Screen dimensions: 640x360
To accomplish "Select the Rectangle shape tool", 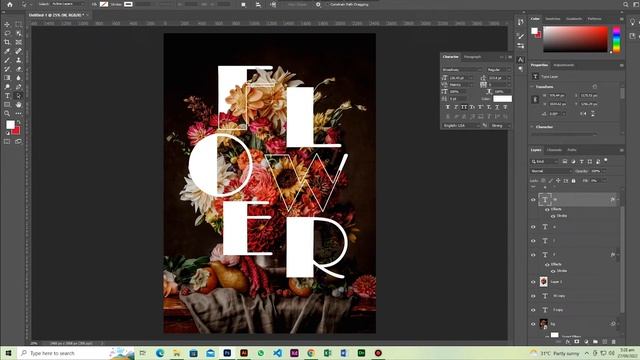I will tap(7, 104).
